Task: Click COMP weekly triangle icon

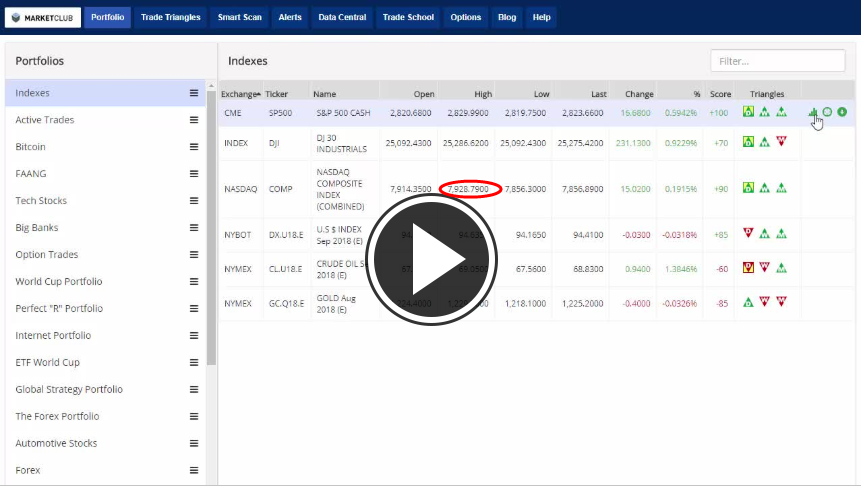Action: point(764,188)
